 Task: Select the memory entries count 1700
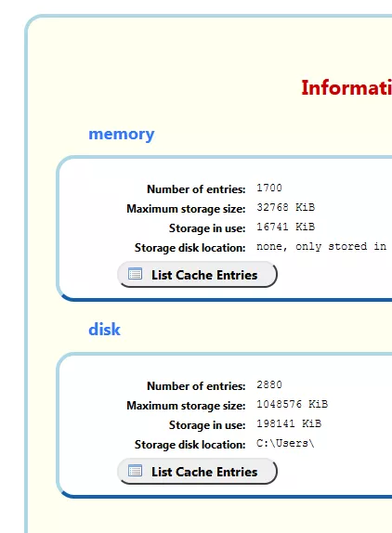[269, 188]
